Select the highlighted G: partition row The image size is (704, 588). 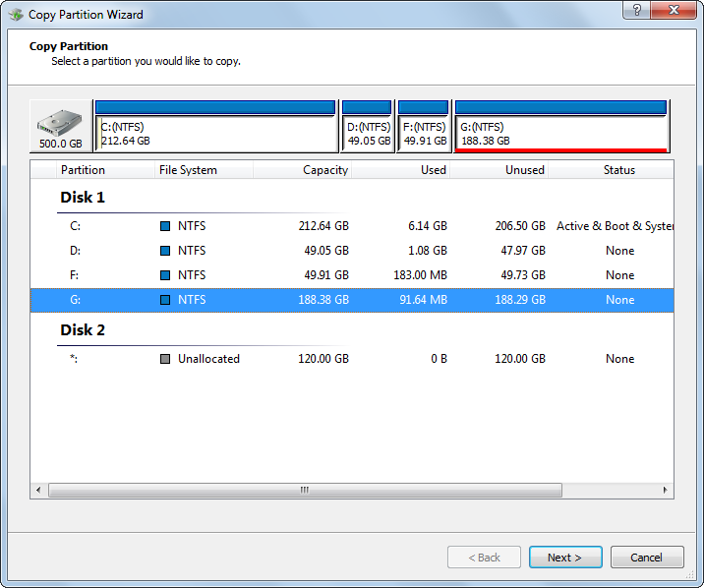coord(352,300)
